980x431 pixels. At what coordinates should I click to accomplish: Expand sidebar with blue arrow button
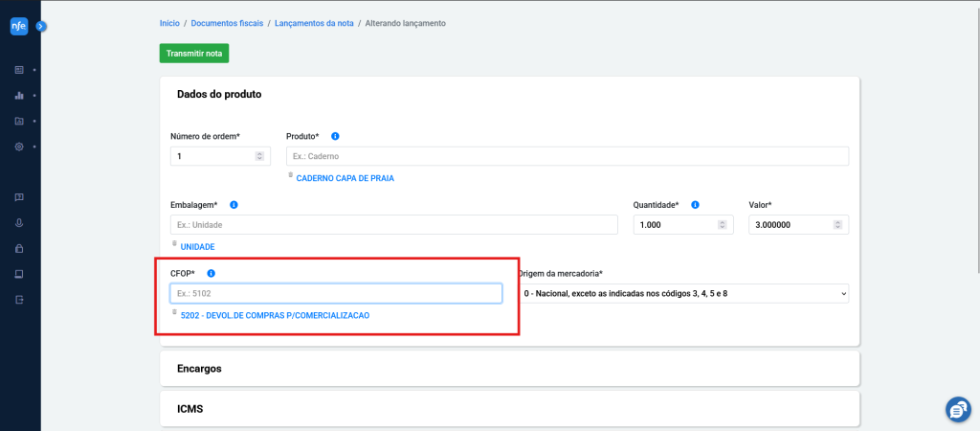click(x=41, y=26)
